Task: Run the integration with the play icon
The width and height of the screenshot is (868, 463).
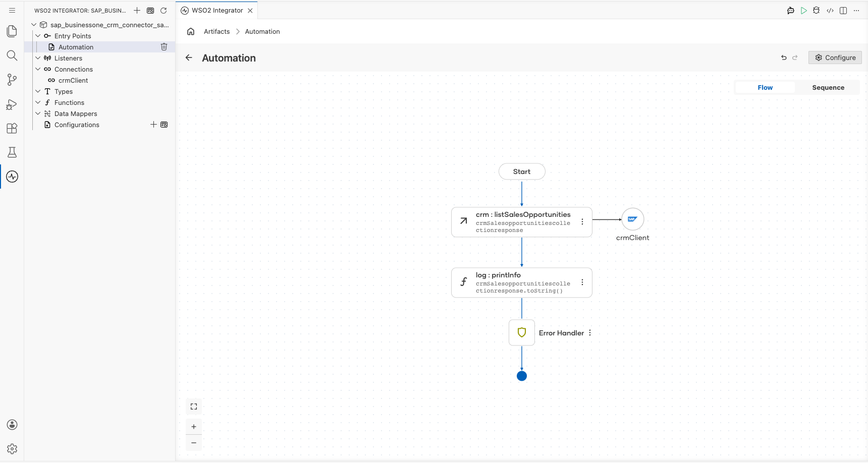Action: [x=804, y=10]
